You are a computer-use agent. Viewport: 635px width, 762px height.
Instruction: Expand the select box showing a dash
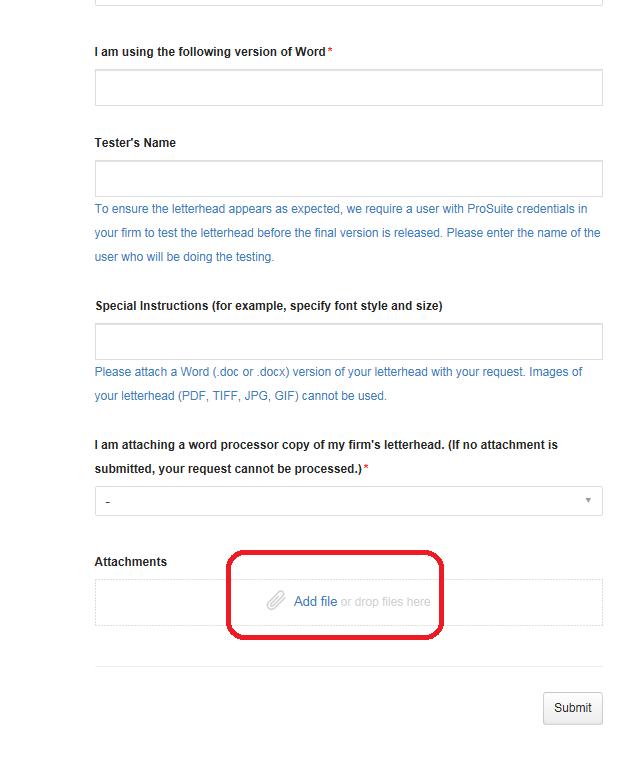pyautogui.click(x=348, y=501)
